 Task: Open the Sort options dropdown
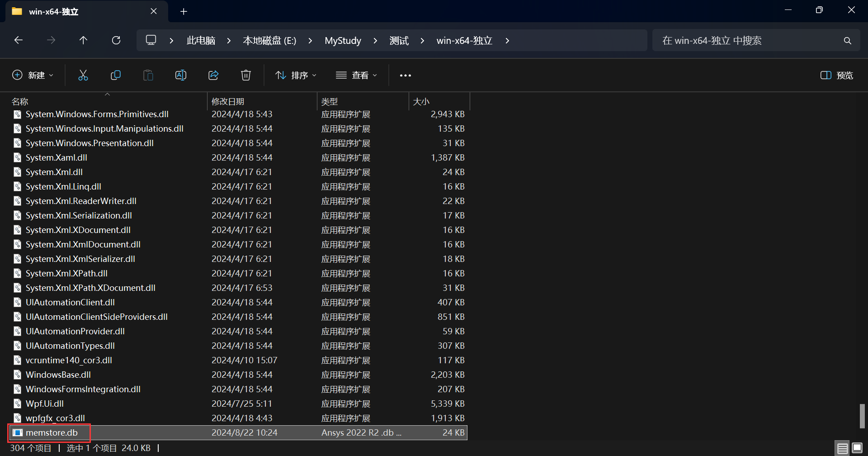pyautogui.click(x=296, y=75)
